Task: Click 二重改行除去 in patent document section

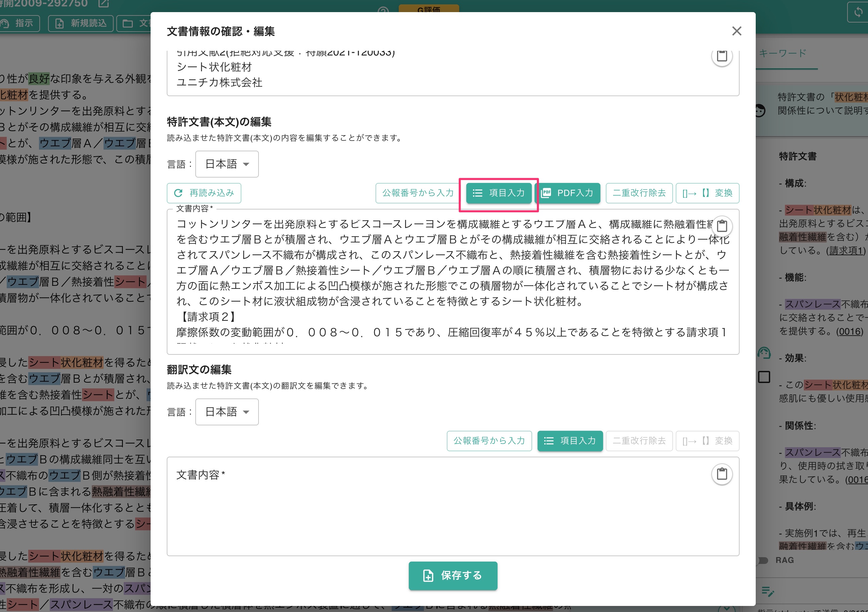Action: click(x=639, y=193)
